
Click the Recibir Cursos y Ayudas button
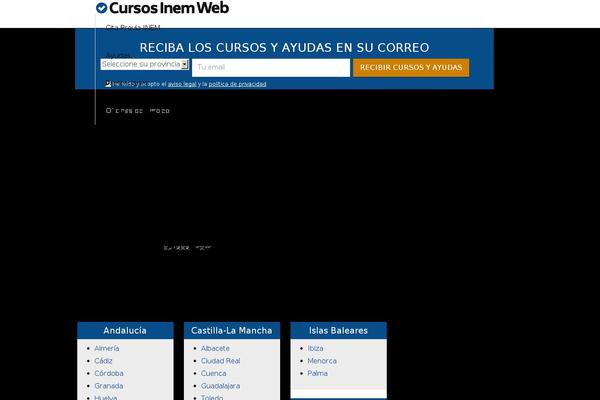[411, 68]
